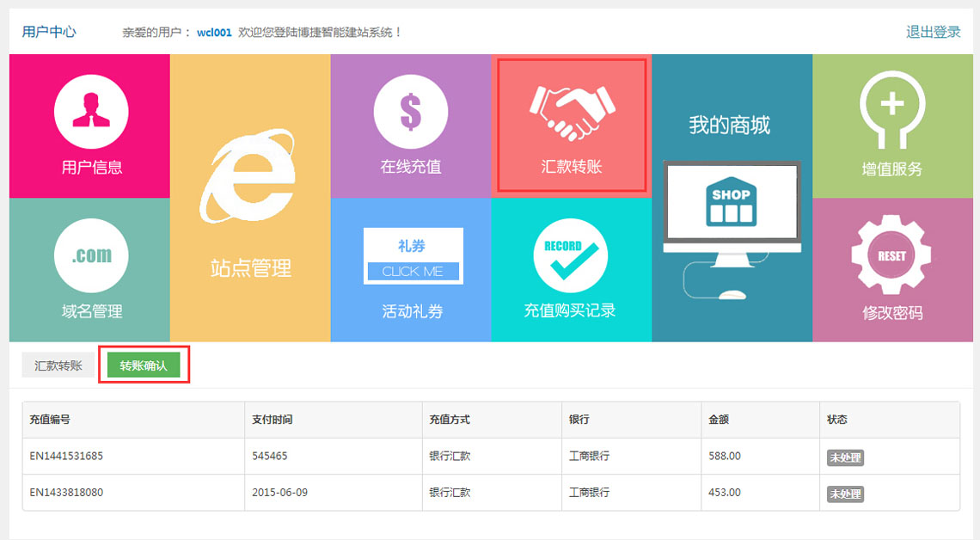Click the 充值编号 column header
The image size is (980, 540).
pyautogui.click(x=50, y=420)
